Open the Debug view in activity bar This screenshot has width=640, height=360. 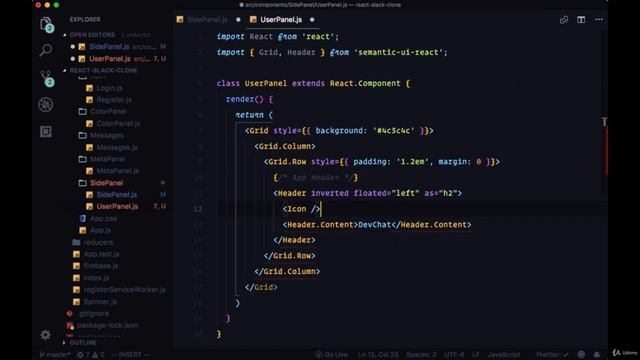tap(46, 104)
